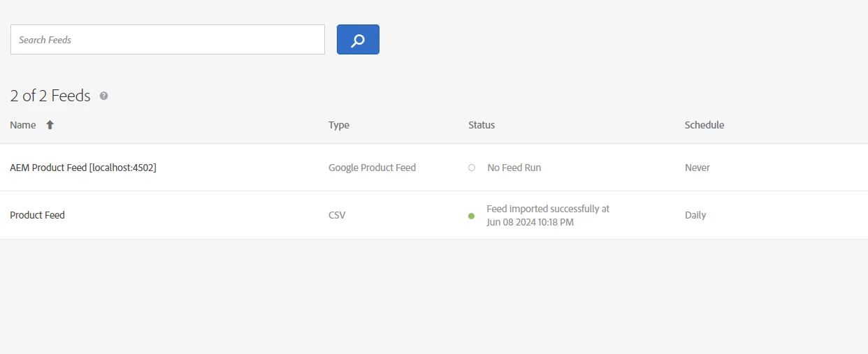Open the Product Feed row
The width and height of the screenshot is (868, 354).
pyautogui.click(x=38, y=215)
